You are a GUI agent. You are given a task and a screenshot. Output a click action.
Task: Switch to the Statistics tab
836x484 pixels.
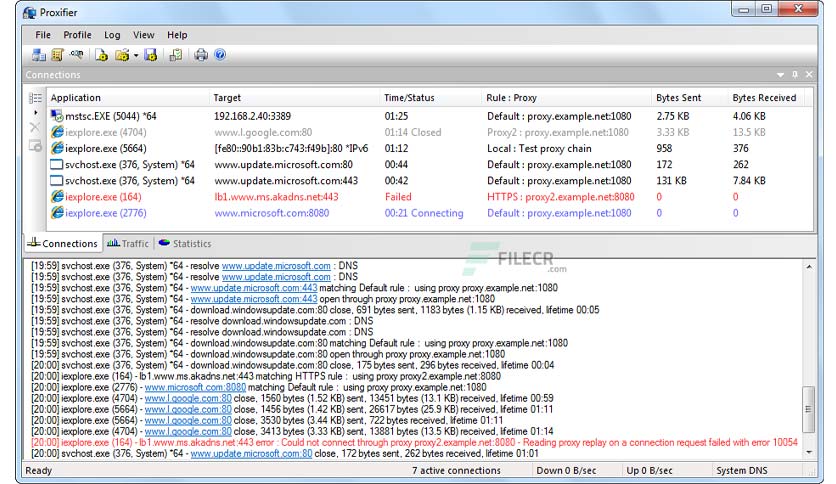(185, 243)
